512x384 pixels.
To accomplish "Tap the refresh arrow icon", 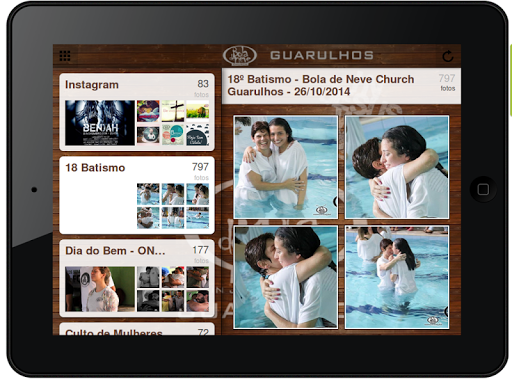I will coord(448,56).
